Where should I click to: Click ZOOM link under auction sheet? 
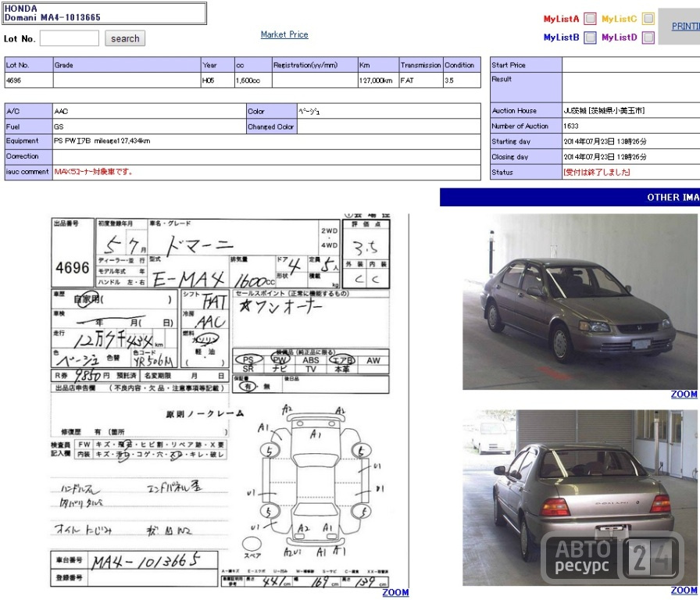pos(395,592)
